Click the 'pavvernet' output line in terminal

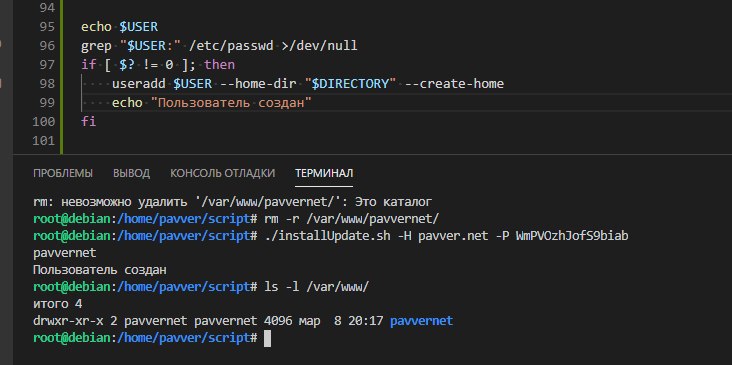[64, 253]
